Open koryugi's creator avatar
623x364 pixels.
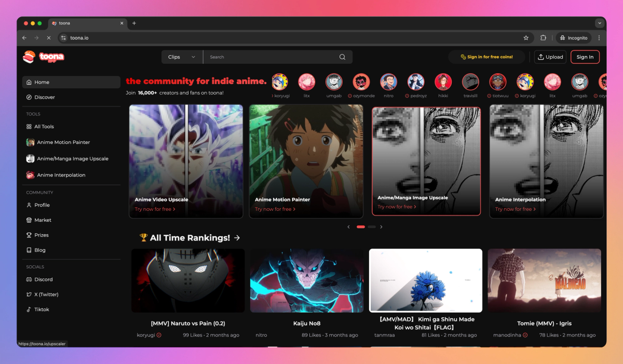point(279,82)
